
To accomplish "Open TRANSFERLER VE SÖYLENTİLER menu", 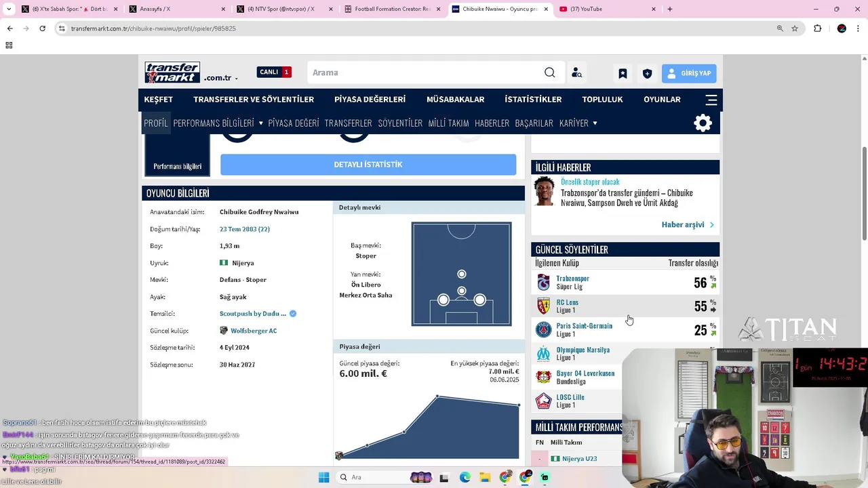I will click(254, 100).
